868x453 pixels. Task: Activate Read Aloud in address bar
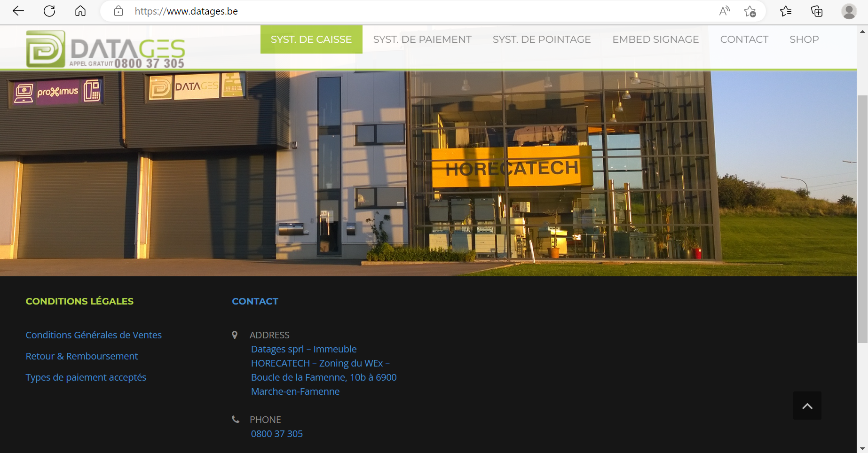(725, 11)
